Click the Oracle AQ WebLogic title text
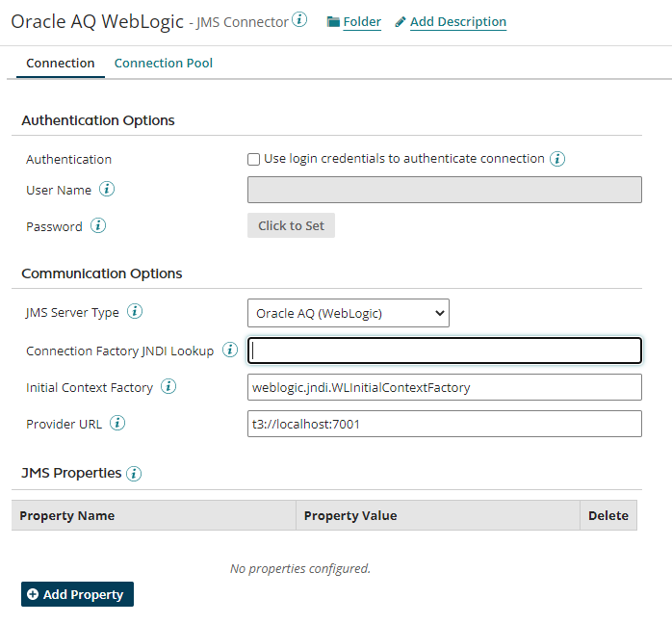Screen dimensions: 672x624 point(97,22)
